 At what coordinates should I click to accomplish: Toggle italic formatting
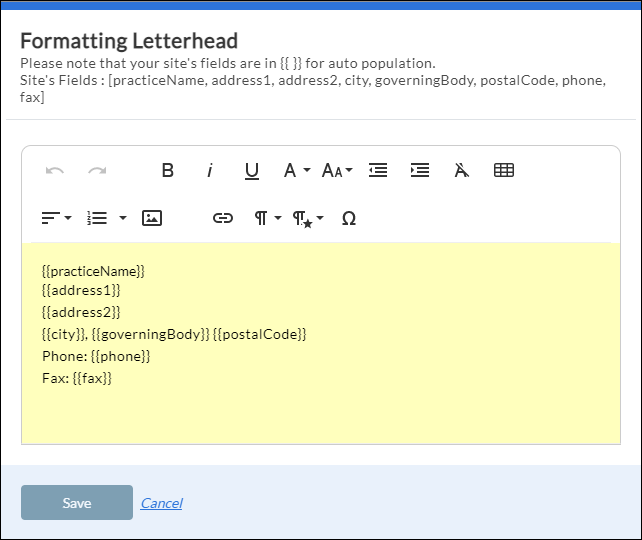point(210,171)
